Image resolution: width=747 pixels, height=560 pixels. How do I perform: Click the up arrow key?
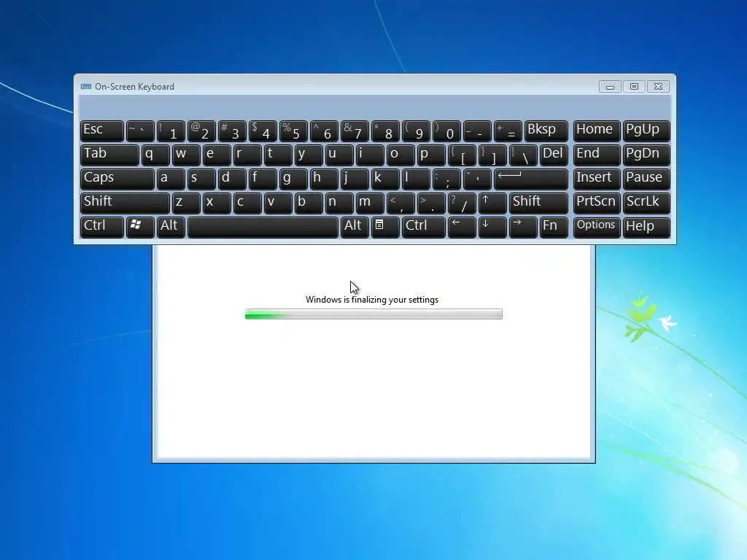point(492,203)
